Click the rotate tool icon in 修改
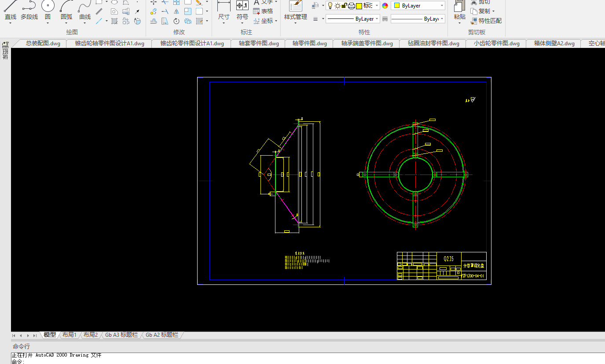605x364 pixels. (x=176, y=21)
